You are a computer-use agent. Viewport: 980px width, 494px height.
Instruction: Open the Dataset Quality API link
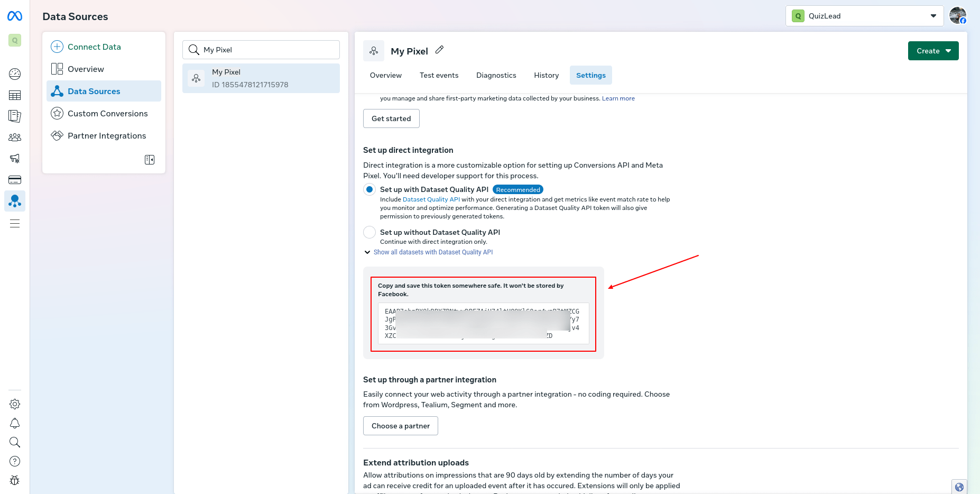tap(431, 199)
